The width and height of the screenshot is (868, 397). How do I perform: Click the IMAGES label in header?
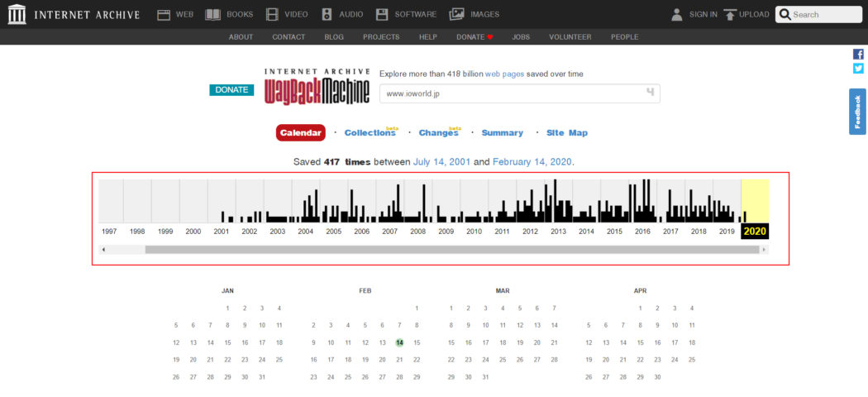coord(484,15)
